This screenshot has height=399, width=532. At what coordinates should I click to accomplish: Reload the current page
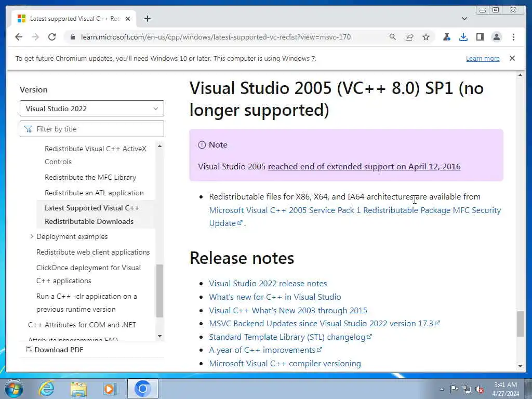click(52, 37)
